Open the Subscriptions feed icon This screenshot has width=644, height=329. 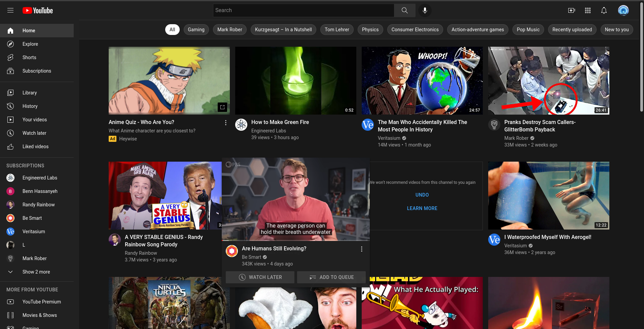pos(37,71)
